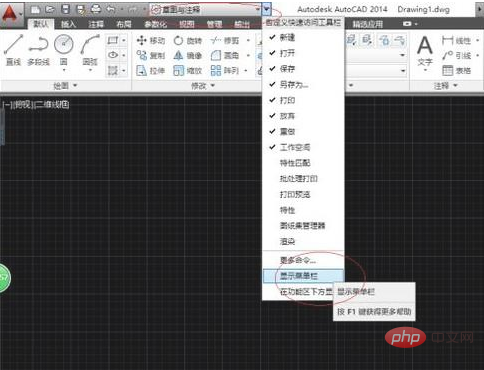Open the Arc tool dropdown arrow
The image size is (484, 370).
coord(90,70)
